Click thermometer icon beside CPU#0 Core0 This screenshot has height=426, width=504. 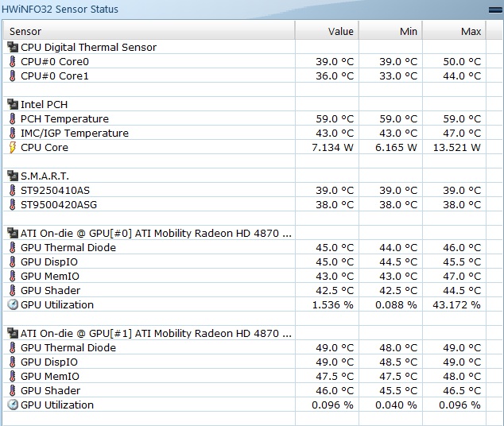12,61
